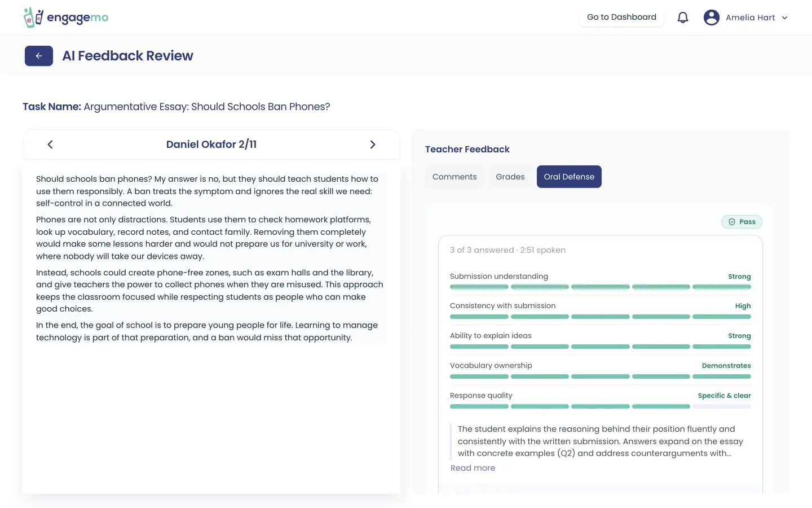This screenshot has width=812, height=508.
Task: Switch to the Grades tab
Action: pos(510,177)
